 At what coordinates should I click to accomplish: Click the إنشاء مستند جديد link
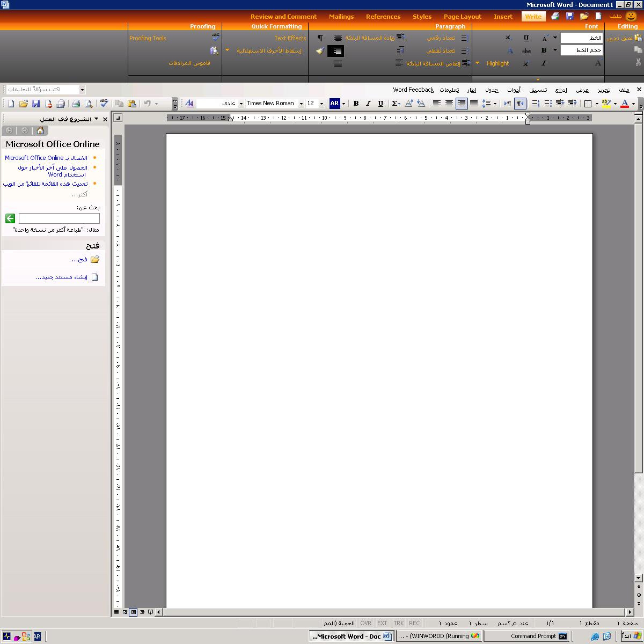[x=61, y=277]
